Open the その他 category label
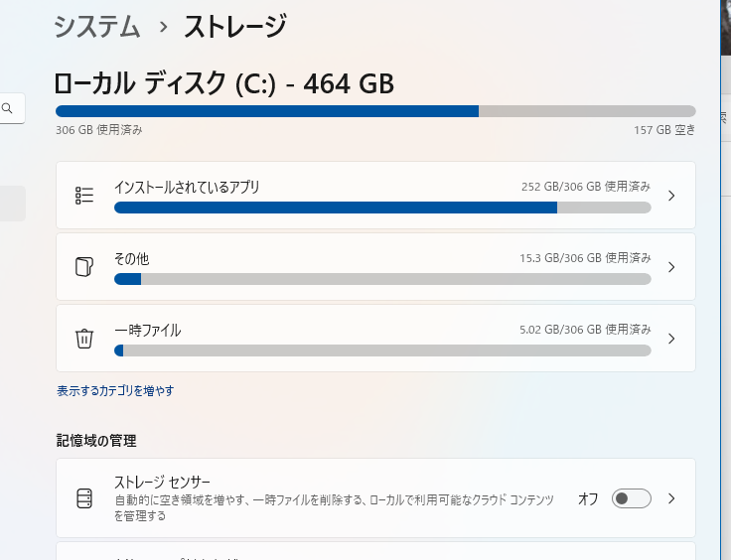Screen dimensions: 731x560 click(x=131, y=258)
